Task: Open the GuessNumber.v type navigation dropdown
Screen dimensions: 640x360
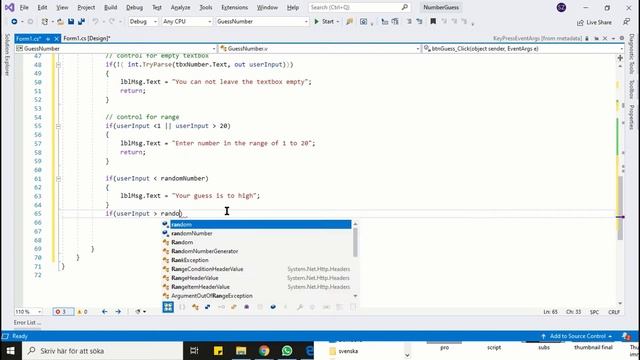Action: point(320,49)
